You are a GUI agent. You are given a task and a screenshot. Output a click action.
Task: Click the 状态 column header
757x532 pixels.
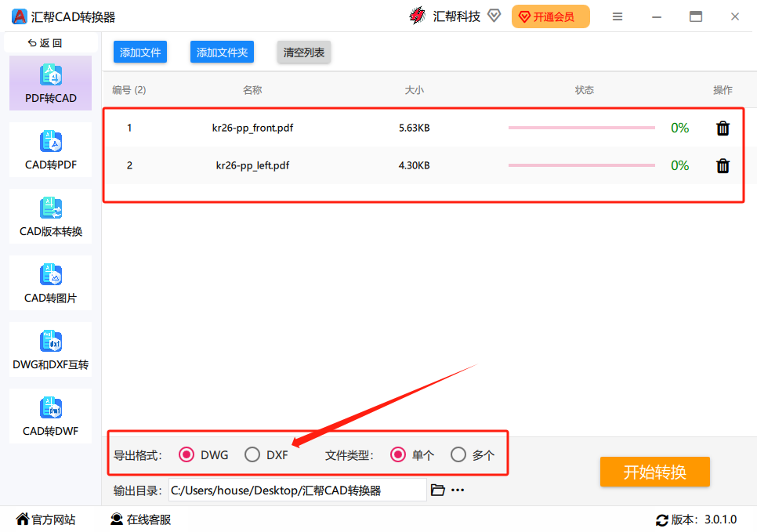pyautogui.click(x=584, y=90)
